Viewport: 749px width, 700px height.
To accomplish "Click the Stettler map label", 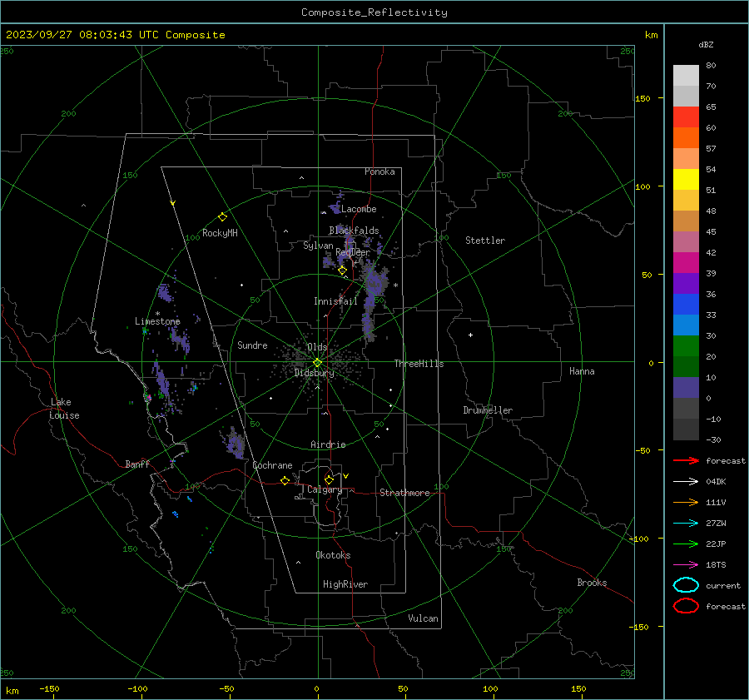I will point(485,241).
